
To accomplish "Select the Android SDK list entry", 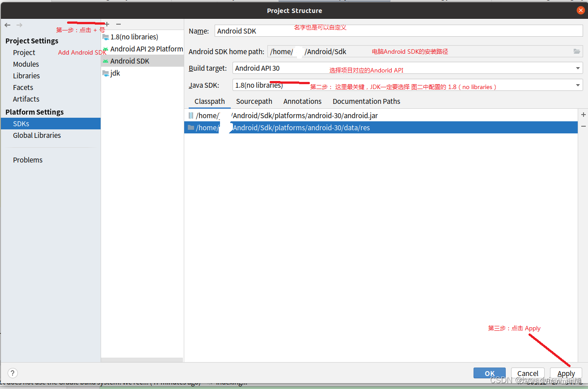I will click(x=142, y=61).
